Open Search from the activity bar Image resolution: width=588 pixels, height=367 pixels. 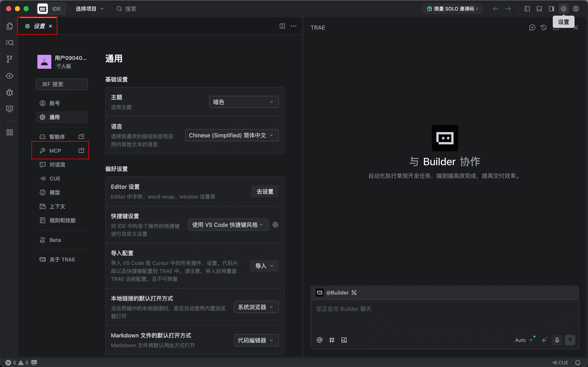(9, 43)
